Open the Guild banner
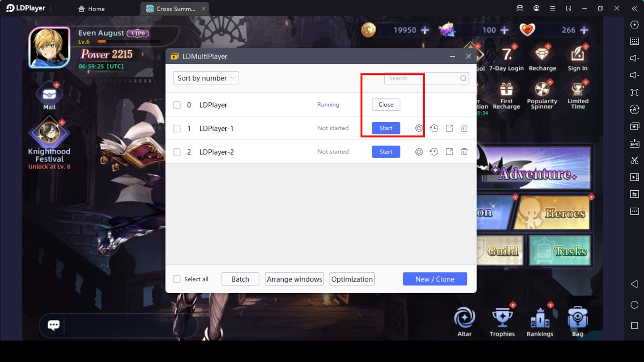 point(500,251)
